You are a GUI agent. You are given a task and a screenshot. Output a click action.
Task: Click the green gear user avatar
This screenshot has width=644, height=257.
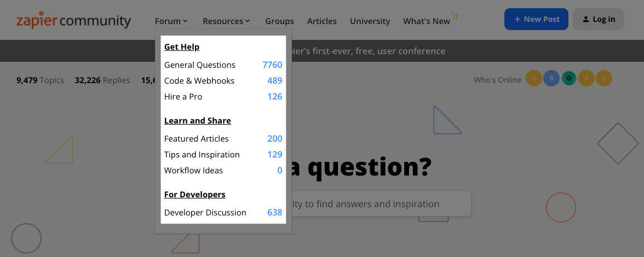pos(569,78)
